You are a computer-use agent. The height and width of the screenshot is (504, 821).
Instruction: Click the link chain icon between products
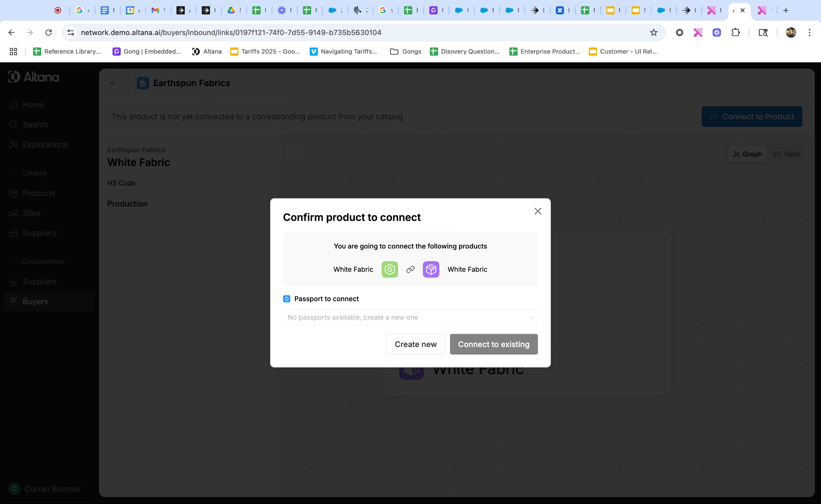click(x=410, y=269)
